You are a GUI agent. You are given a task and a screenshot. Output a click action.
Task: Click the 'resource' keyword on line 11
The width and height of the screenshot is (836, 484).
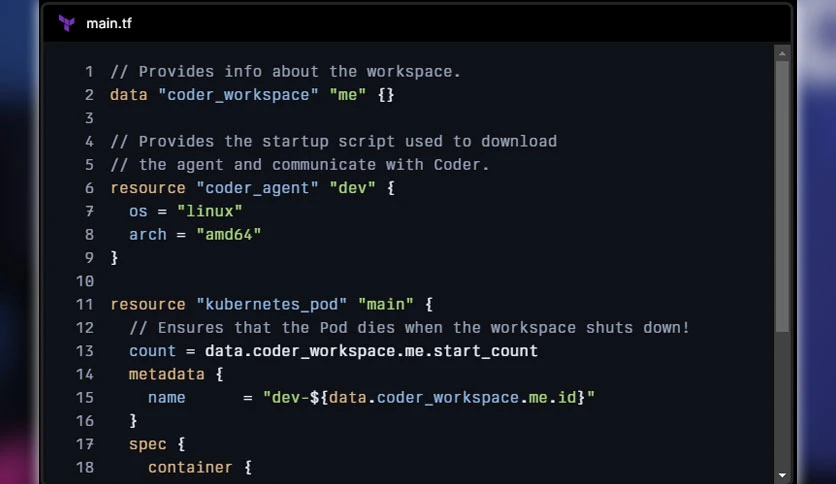(148, 304)
